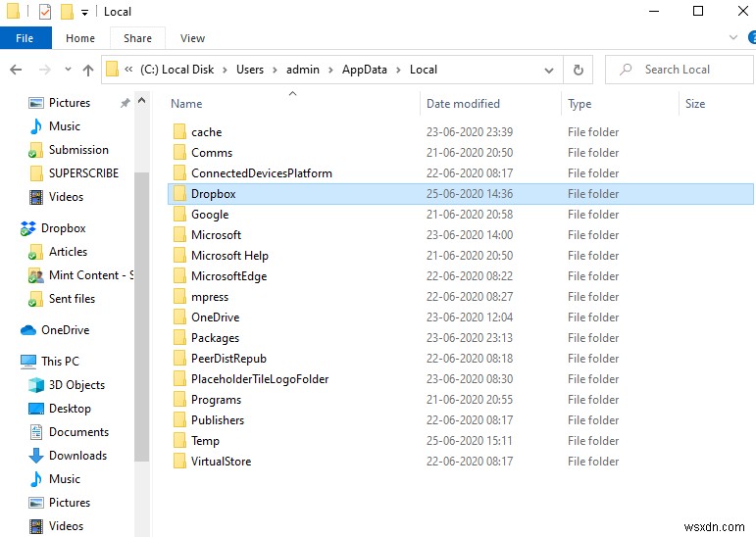Expand the ribbon with the chevron arrow
This screenshot has height=537, width=756.
pos(733,37)
